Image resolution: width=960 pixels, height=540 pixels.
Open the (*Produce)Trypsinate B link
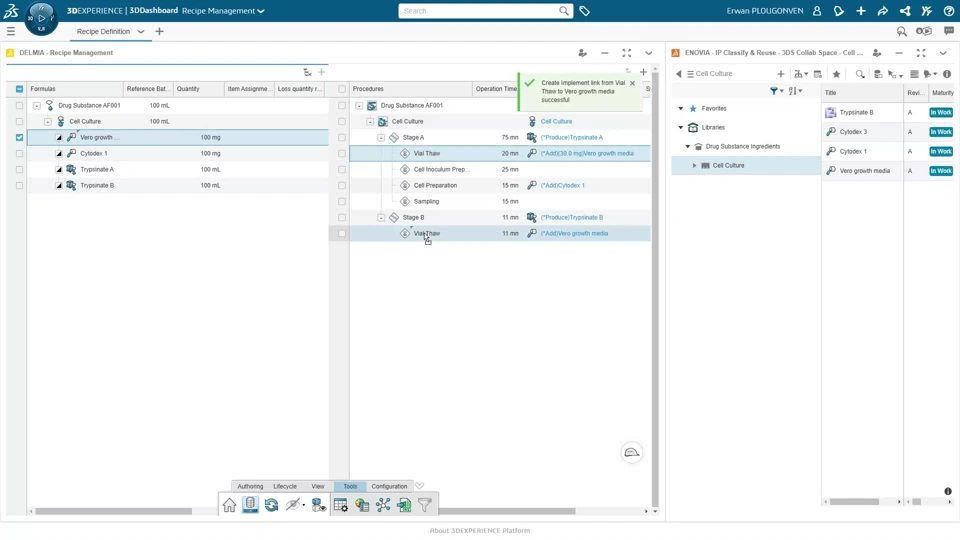(x=572, y=217)
